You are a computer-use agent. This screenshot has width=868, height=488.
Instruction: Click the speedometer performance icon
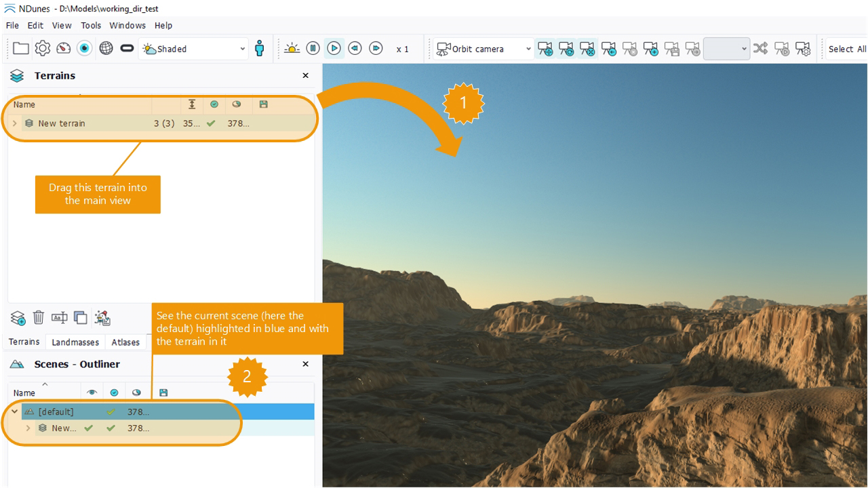click(x=64, y=49)
